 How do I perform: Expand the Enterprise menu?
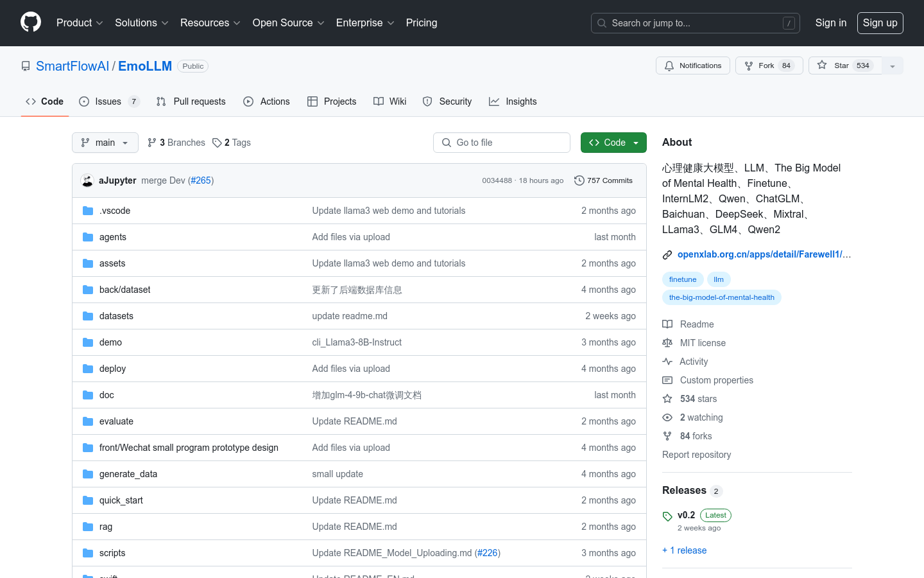[x=365, y=22]
